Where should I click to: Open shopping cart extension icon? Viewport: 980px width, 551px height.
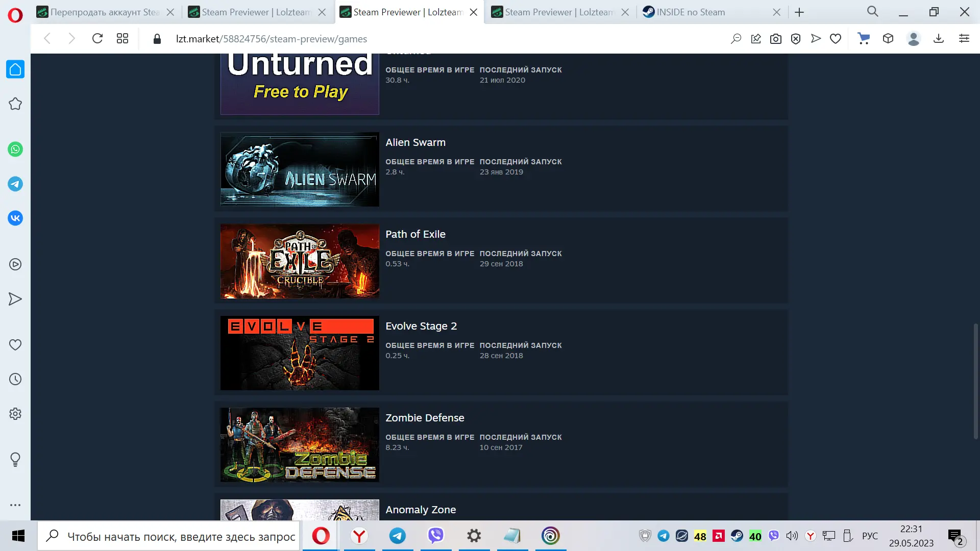[864, 39]
